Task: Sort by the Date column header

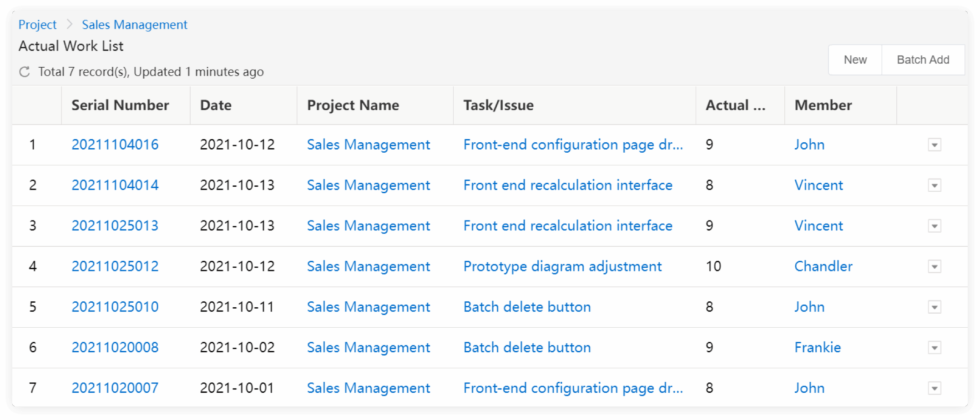Action: point(216,105)
